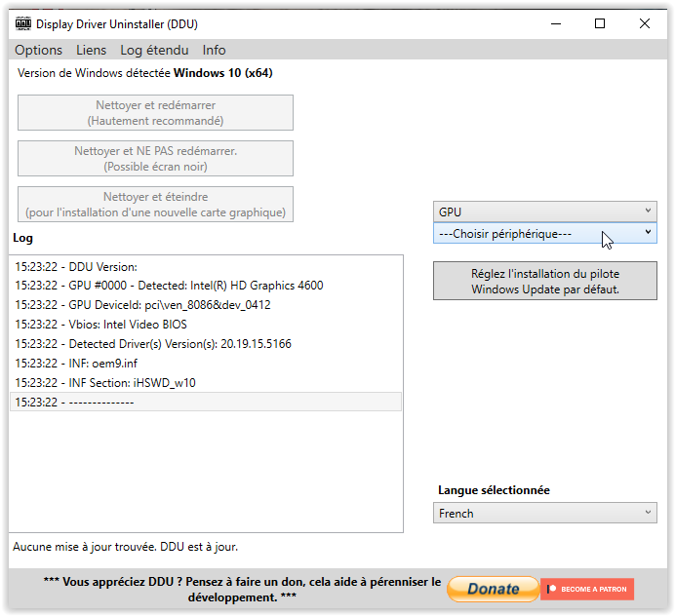
Task: Open the Liens menu
Action: 91,50
